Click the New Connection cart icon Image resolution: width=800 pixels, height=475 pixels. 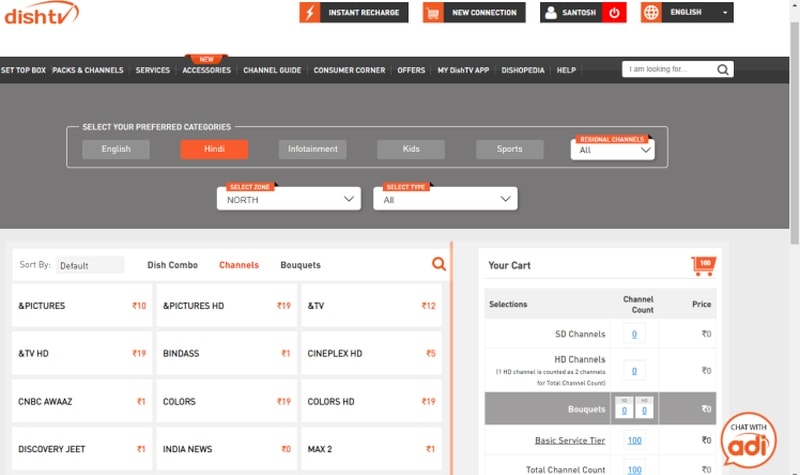(433, 12)
